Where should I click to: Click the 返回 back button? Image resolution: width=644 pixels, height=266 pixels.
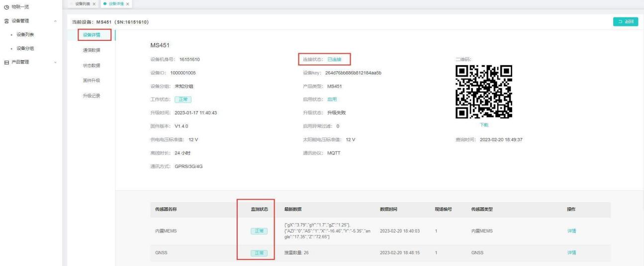pos(626,21)
